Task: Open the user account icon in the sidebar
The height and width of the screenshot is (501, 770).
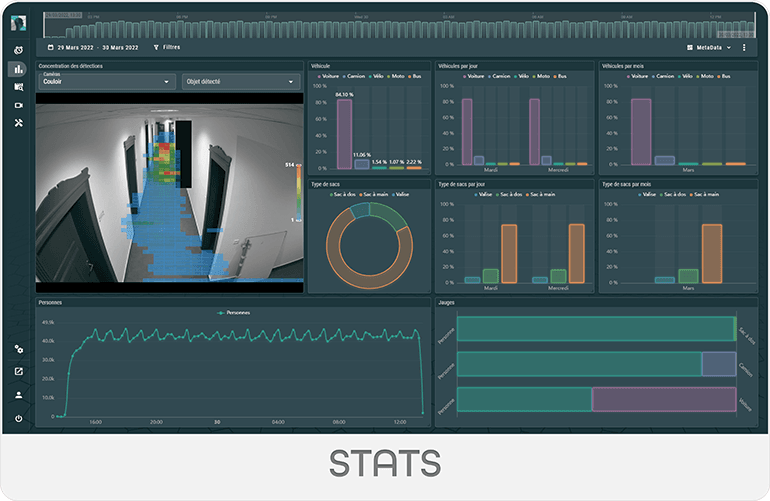Action: pyautogui.click(x=19, y=395)
